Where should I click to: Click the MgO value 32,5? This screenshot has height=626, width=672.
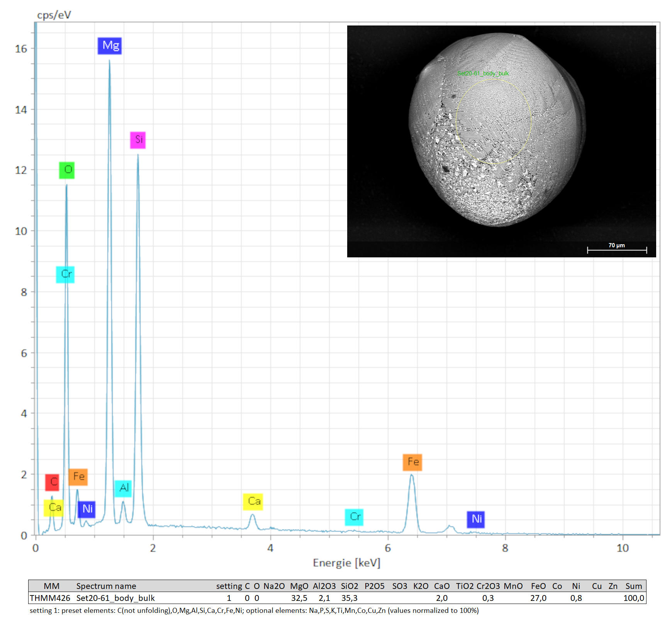tap(299, 598)
